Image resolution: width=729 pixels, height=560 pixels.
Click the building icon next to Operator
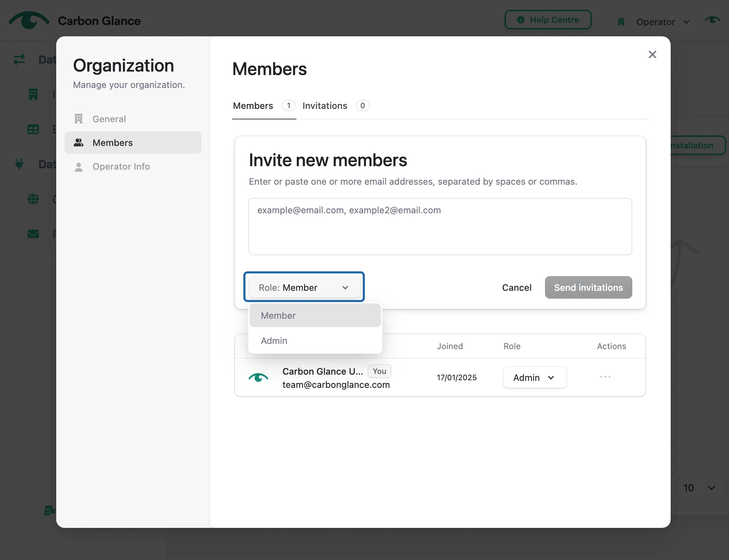pyautogui.click(x=621, y=22)
